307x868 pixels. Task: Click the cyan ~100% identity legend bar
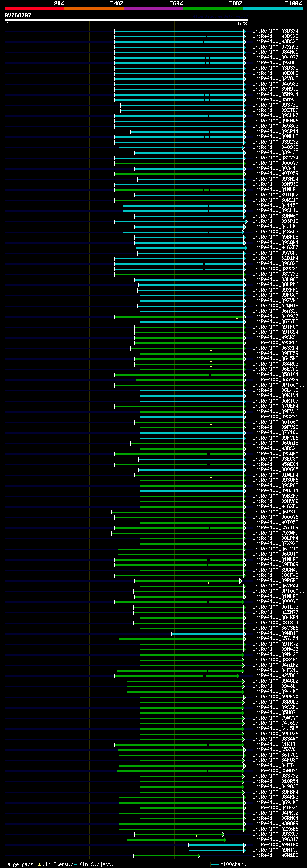[x=272, y=9]
